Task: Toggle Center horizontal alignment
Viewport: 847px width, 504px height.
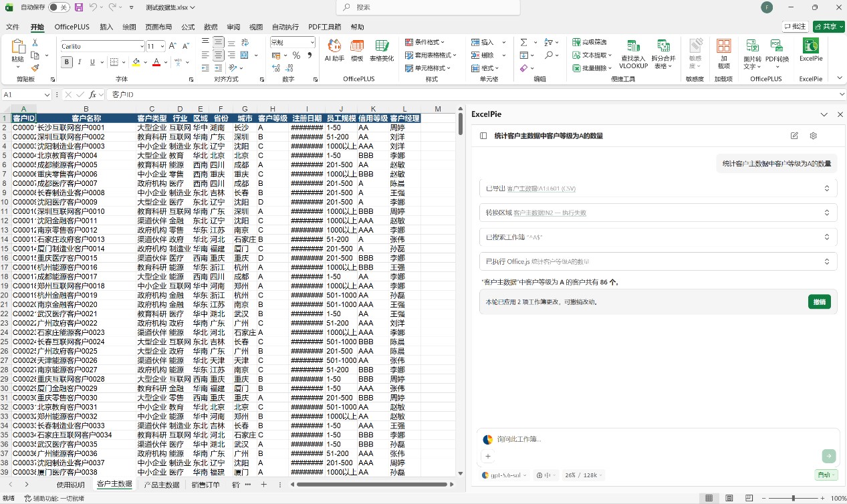Action: [x=219, y=55]
